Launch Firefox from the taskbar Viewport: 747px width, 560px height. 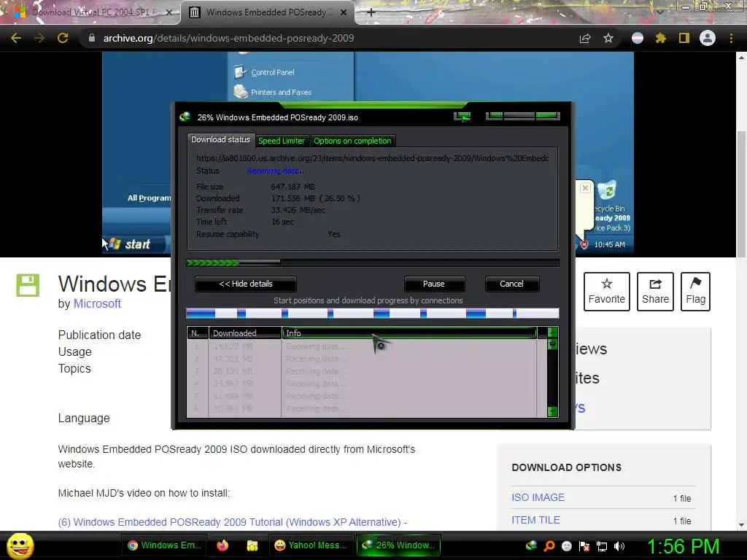coord(222,545)
